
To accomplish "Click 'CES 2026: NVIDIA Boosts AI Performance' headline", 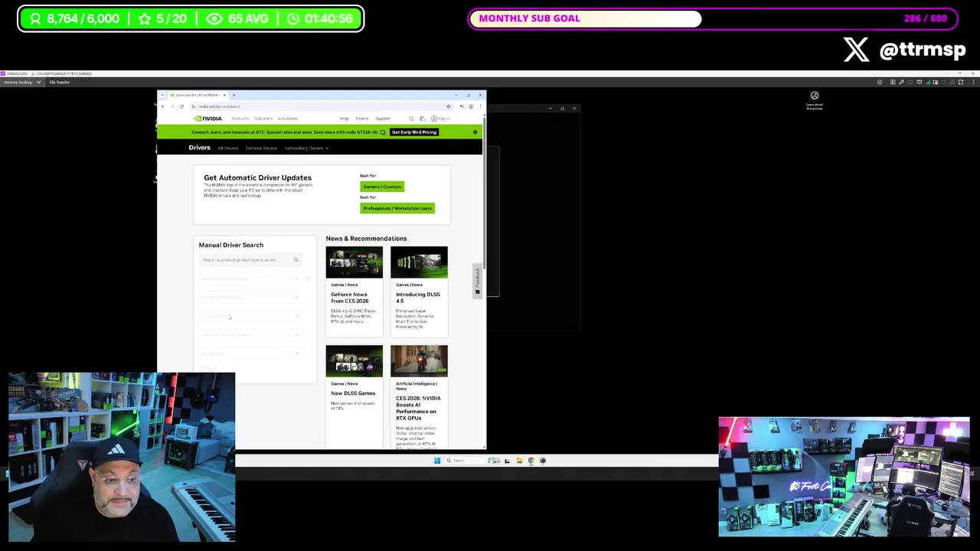I will tap(418, 408).
